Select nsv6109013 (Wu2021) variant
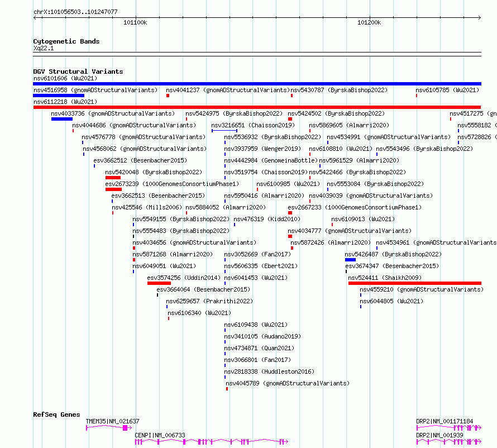Screen dimensions: 497x448 (363, 219)
